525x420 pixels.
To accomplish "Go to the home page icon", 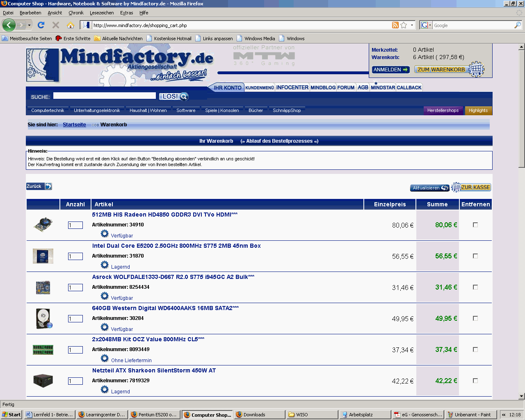I will click(x=71, y=25).
